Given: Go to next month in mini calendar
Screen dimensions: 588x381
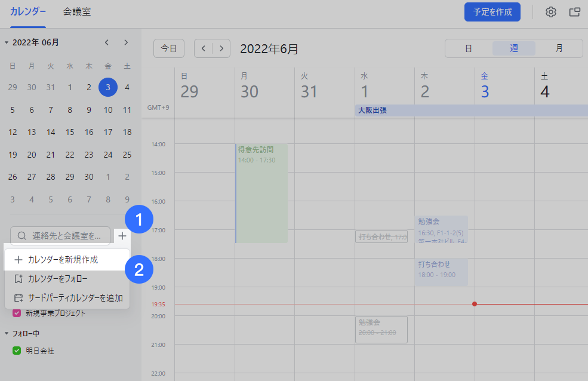Looking at the screenshot, I should point(126,42).
